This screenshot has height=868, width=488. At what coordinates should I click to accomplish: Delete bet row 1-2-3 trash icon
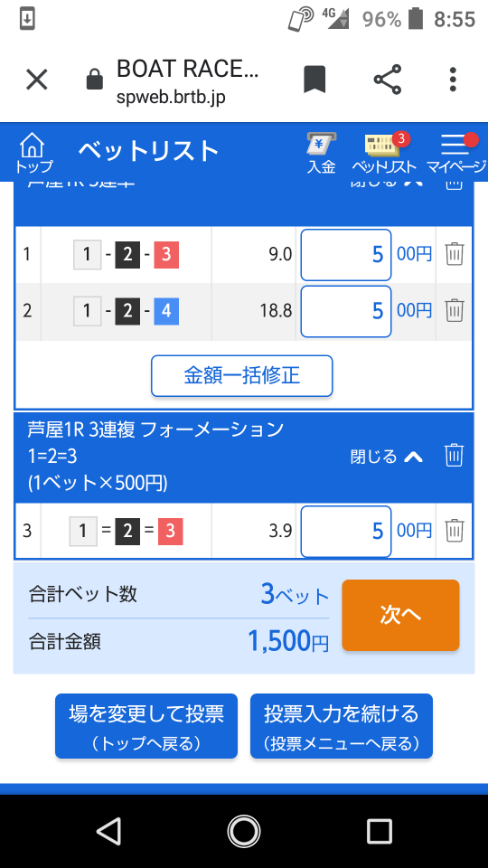pyautogui.click(x=455, y=254)
